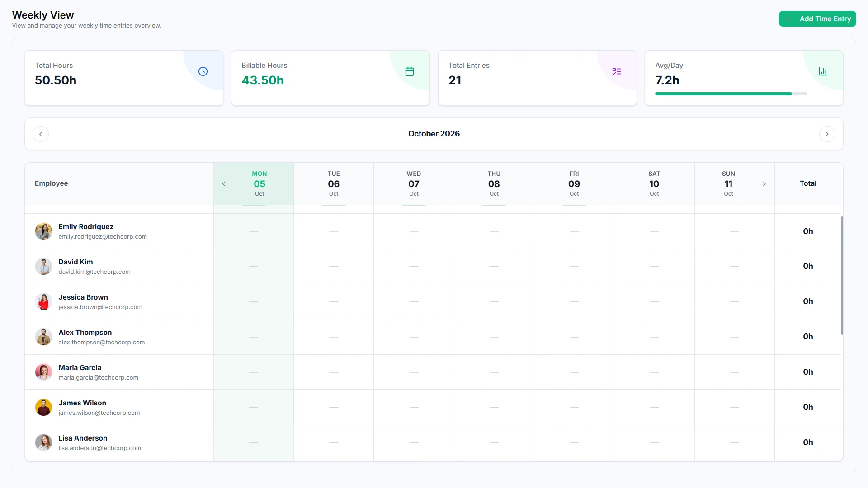Click Maria Garcia's Friday time cell

click(x=574, y=372)
